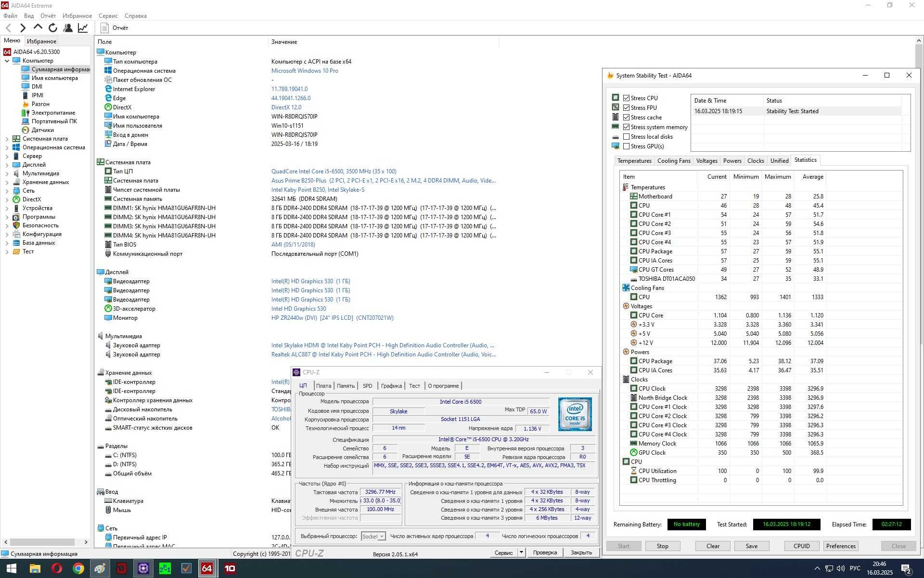The height and width of the screenshot is (578, 924).
Task: Open the Файл menu
Action: (x=10, y=16)
